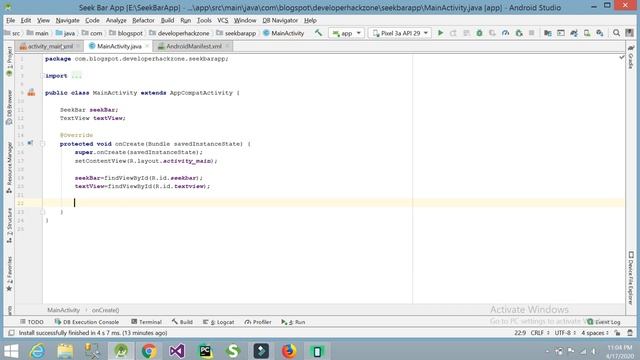Open the Run tool window at bottom
This screenshot has height=360, width=640.
293,322
